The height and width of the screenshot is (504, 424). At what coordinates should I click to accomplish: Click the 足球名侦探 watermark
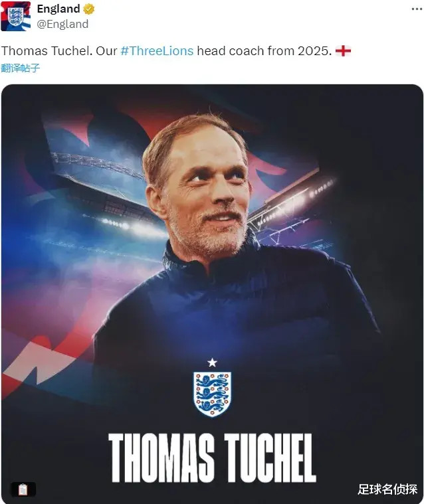[387, 489]
